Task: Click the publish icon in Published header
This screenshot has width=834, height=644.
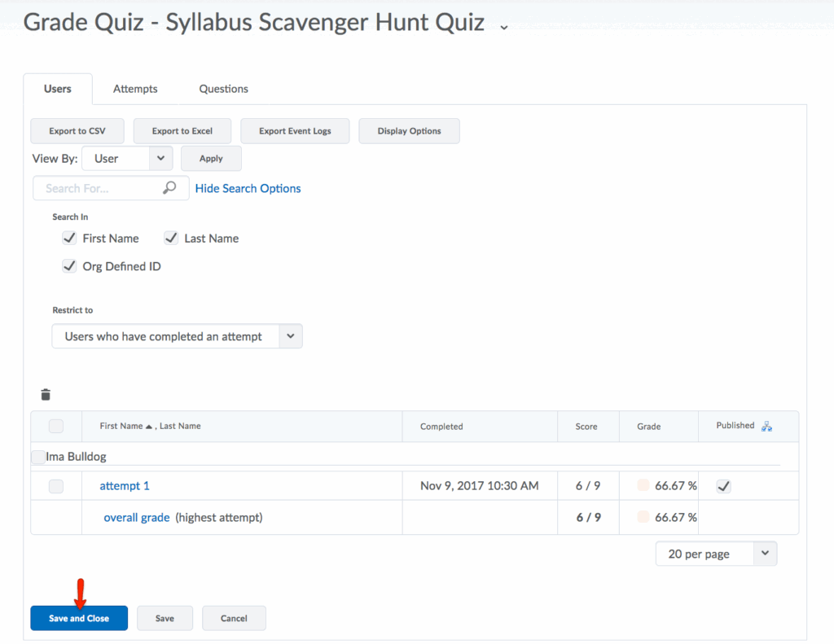Action: pos(766,426)
